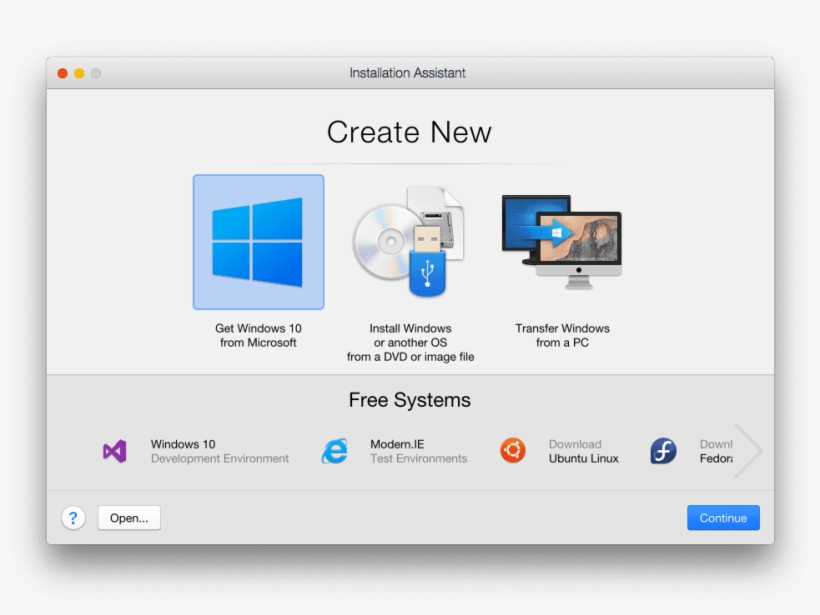
Task: Click 'Modern.IE Test Environments' text
Action: tap(418, 451)
